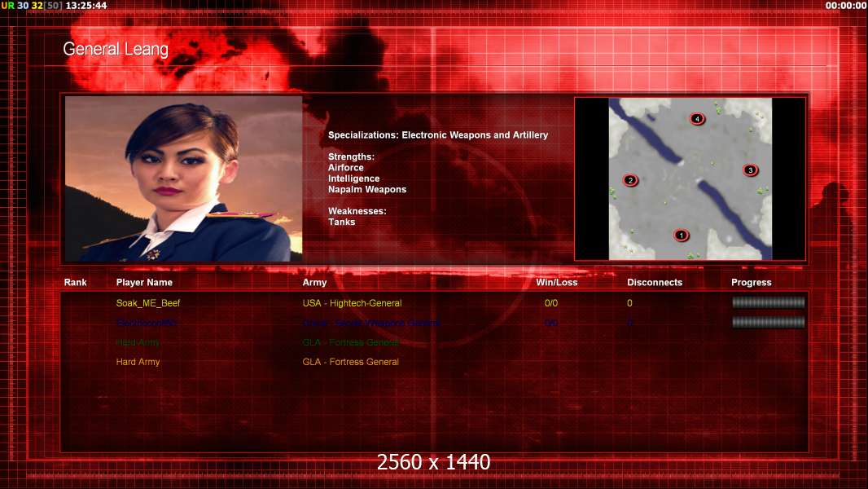This screenshot has height=489, width=868.
Task: Select start position marker 1 on map
Action: [x=681, y=236]
